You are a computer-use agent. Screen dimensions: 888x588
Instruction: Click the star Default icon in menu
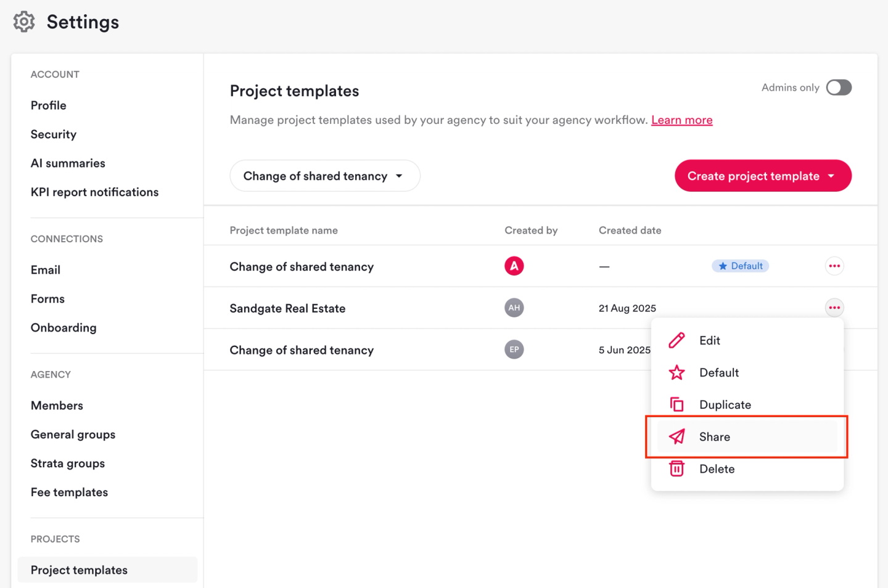pos(676,372)
